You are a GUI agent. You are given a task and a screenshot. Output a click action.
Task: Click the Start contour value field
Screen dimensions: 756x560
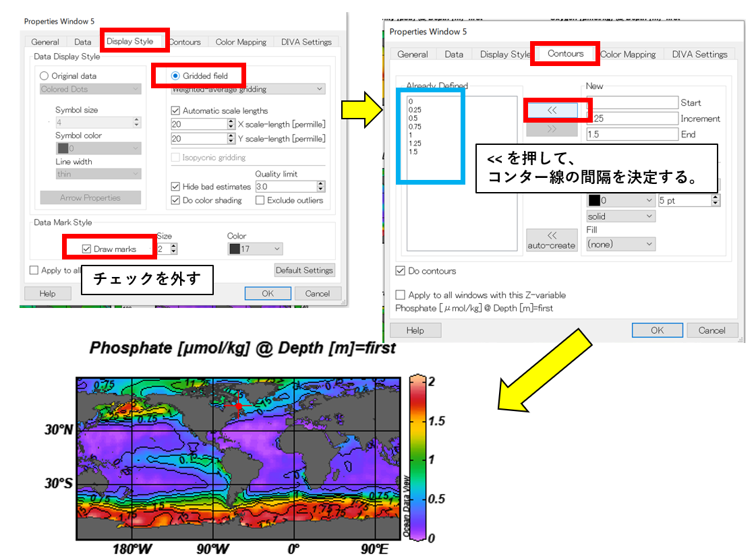pos(633,102)
